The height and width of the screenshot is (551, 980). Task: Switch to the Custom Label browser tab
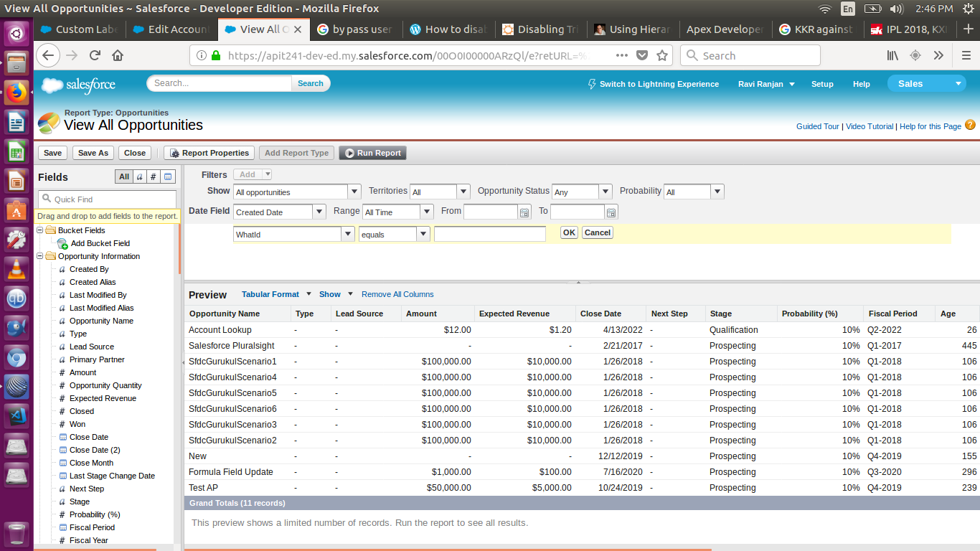coord(79,29)
